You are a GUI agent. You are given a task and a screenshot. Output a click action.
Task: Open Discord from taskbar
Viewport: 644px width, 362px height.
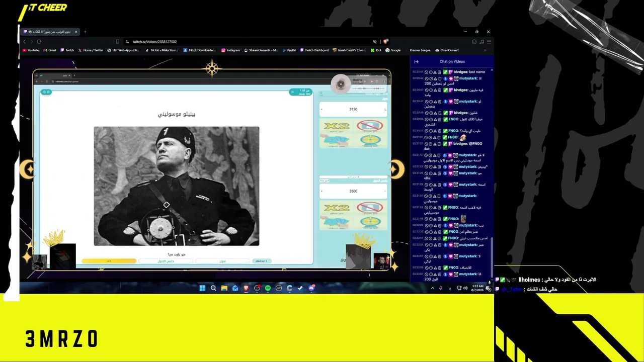[311, 288]
